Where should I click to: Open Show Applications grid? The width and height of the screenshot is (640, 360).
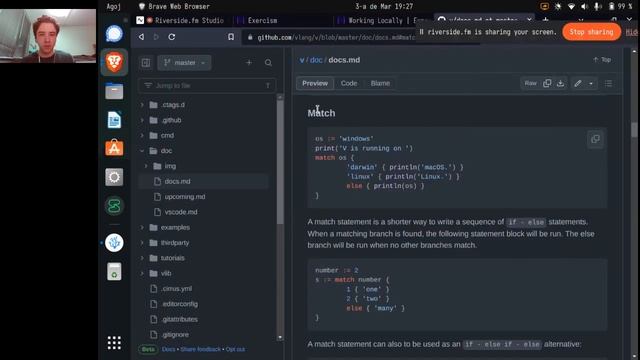[114, 343]
